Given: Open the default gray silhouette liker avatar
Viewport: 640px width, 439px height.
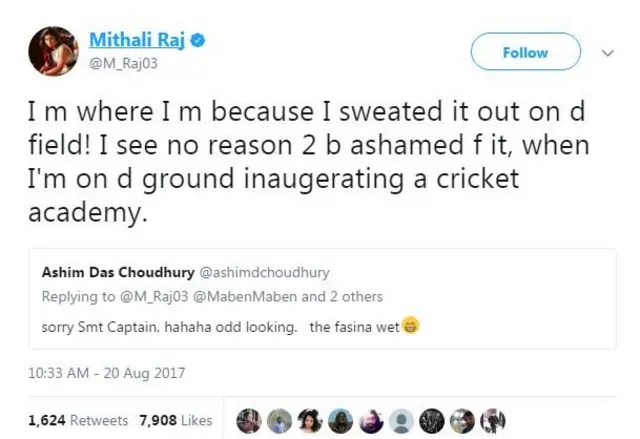Looking at the screenshot, I should (400, 421).
